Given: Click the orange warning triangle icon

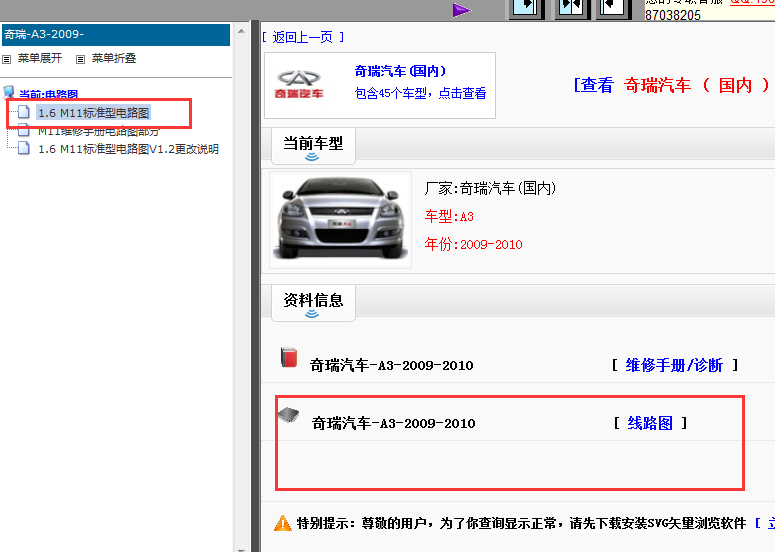Looking at the screenshot, I should [283, 523].
